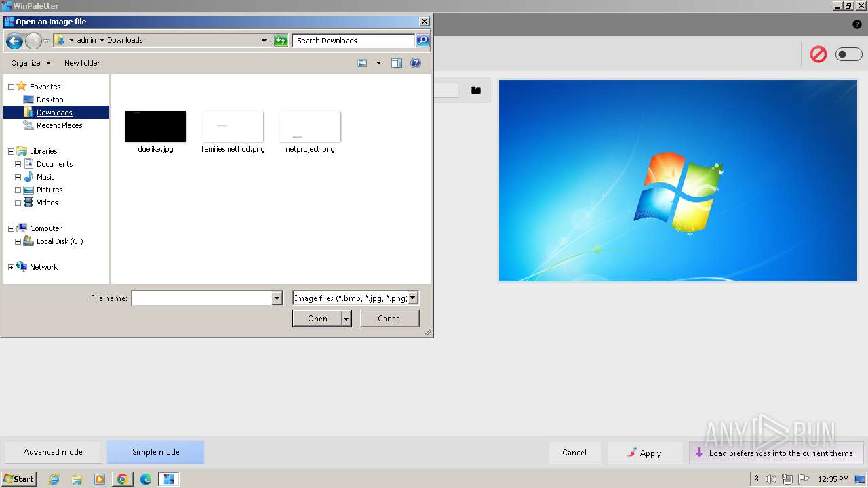Collapse the Libraries tree
Screen dimensions: 868x488
click(11, 151)
